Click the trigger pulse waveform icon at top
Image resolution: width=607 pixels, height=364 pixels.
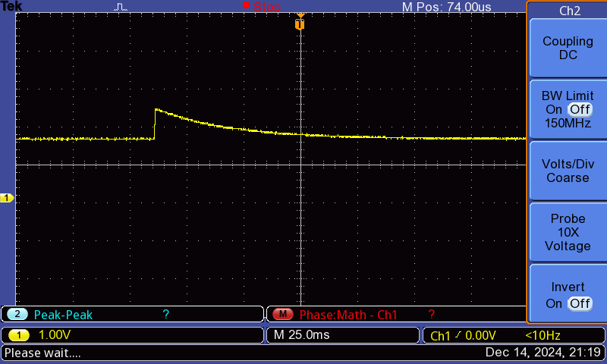click(x=121, y=7)
